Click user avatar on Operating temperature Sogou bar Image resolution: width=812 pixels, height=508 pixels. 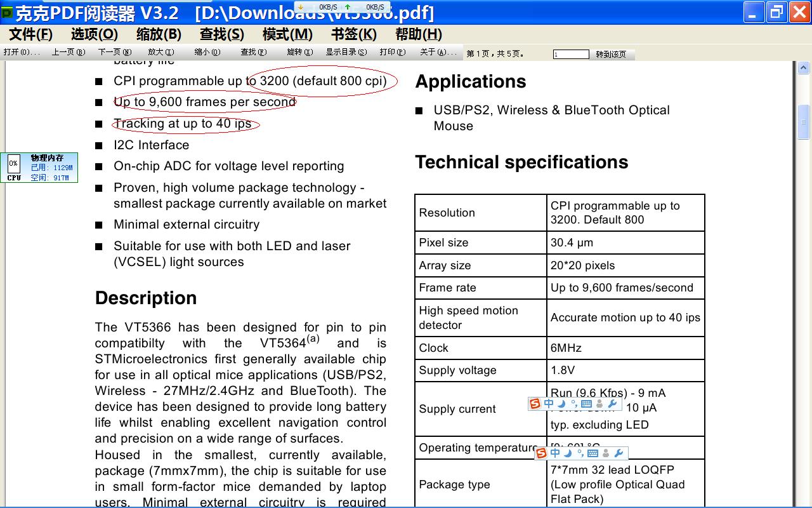[x=606, y=453]
